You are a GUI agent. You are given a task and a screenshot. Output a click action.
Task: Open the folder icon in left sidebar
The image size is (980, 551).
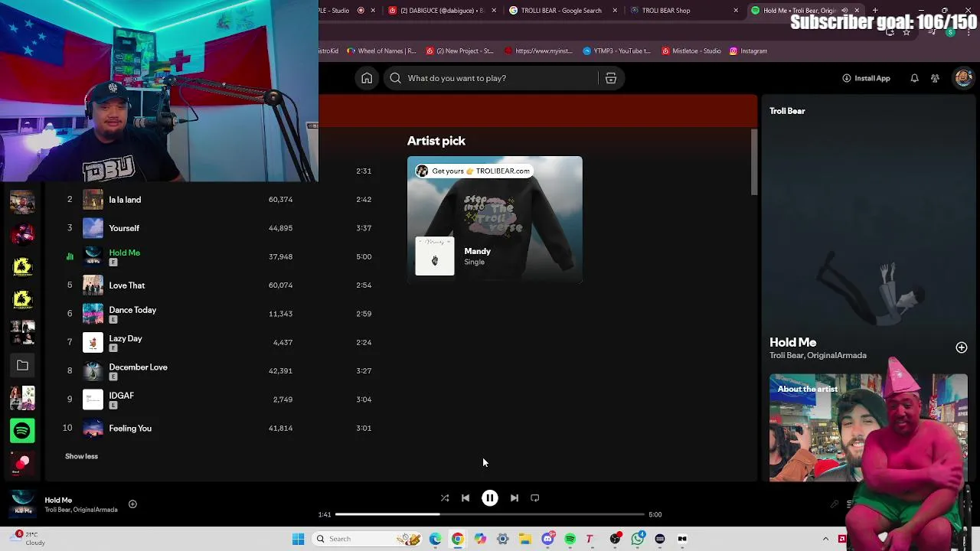click(x=22, y=366)
